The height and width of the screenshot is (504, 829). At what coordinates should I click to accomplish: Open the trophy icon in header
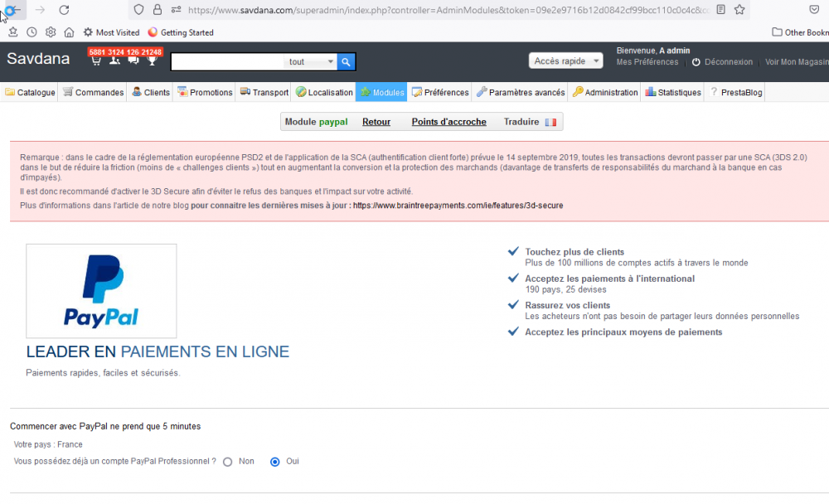point(153,61)
